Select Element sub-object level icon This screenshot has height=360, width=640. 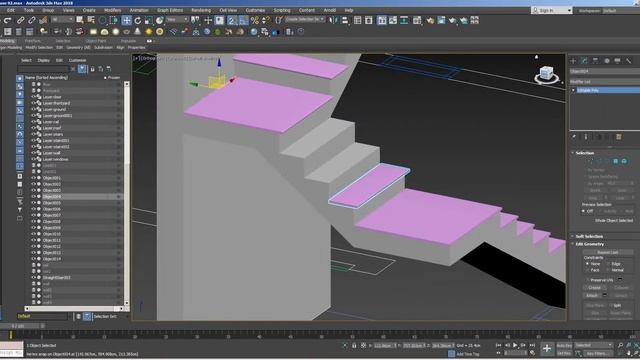pyautogui.click(x=624, y=161)
